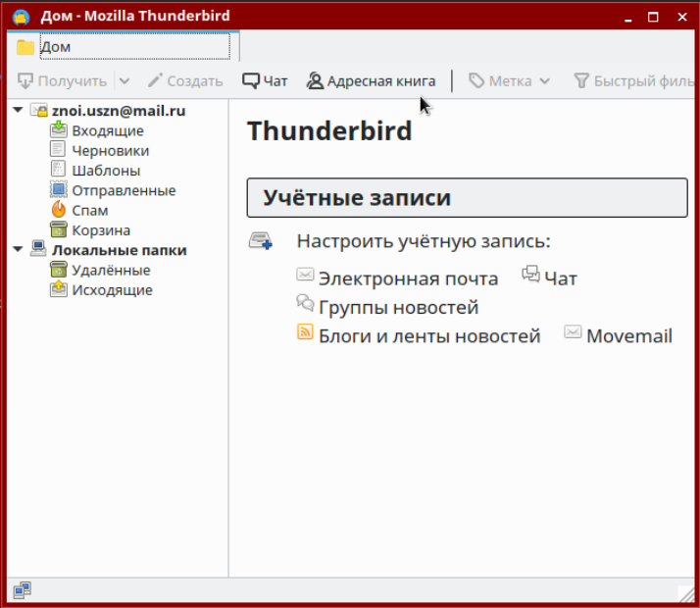Click the add account icon

[x=261, y=240]
